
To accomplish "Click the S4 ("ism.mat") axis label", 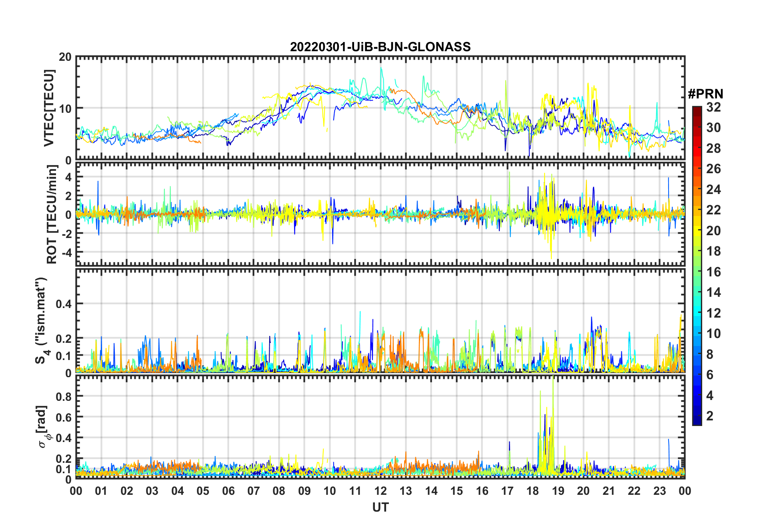I will (42, 320).
